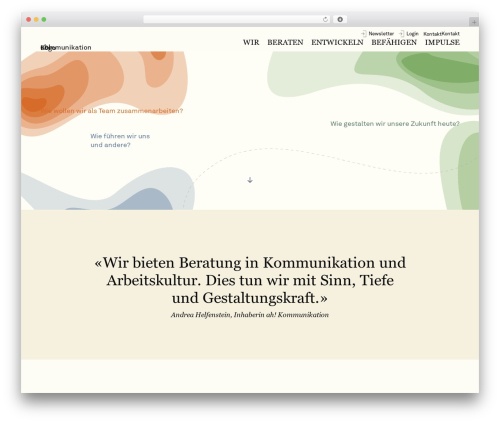This screenshot has width=500, height=423.
Task: Open the ENTWICKELN menu item
Action: point(337,42)
